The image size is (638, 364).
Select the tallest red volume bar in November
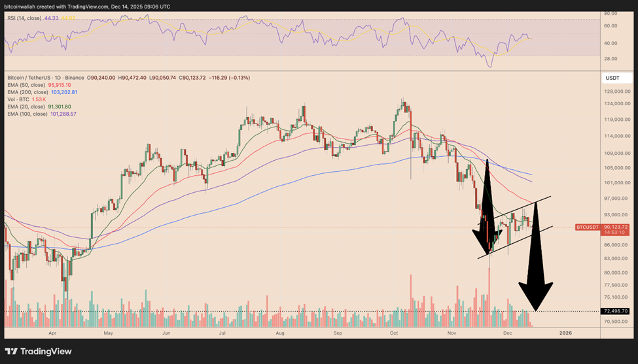tap(489, 297)
